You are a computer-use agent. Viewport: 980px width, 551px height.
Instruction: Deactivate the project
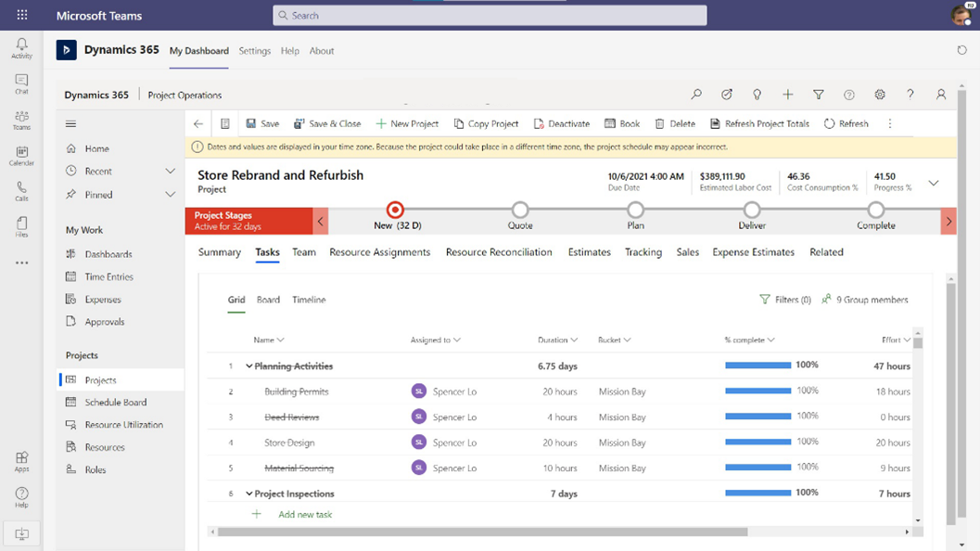point(562,123)
